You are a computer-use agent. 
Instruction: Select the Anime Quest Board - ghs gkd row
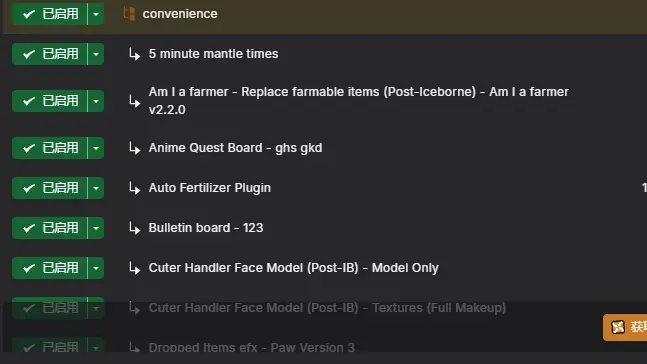(x=325, y=148)
